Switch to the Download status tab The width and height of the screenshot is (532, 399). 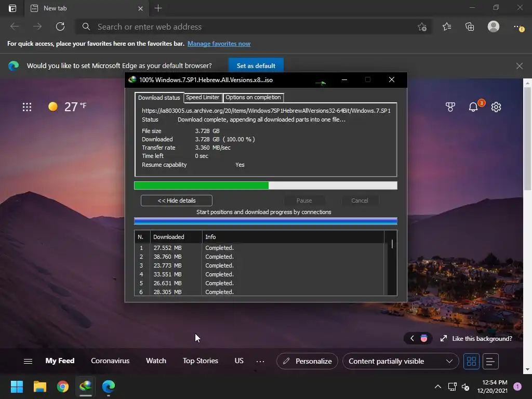159,98
